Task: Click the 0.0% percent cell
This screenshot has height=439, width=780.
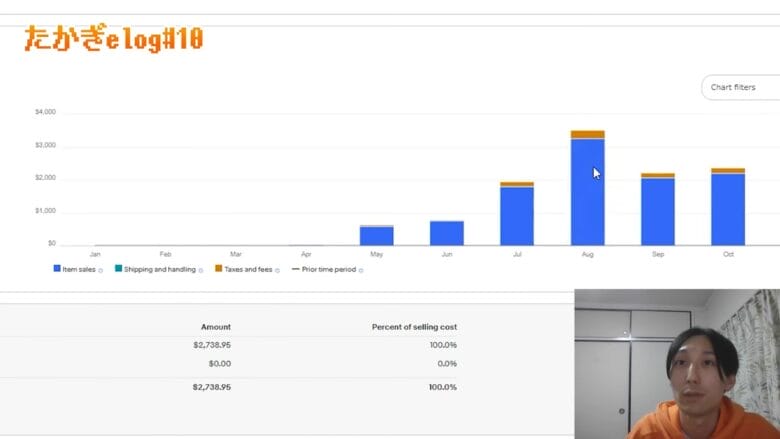Action: (x=447, y=363)
